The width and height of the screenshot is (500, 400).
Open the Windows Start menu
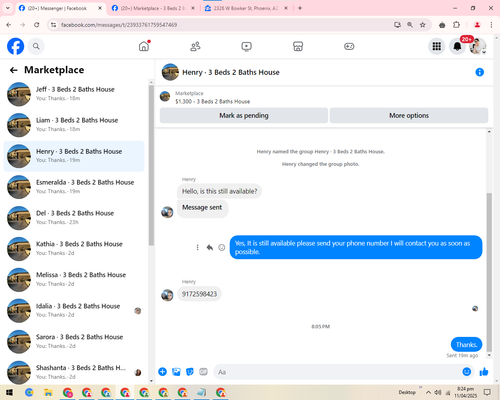click(x=9, y=393)
